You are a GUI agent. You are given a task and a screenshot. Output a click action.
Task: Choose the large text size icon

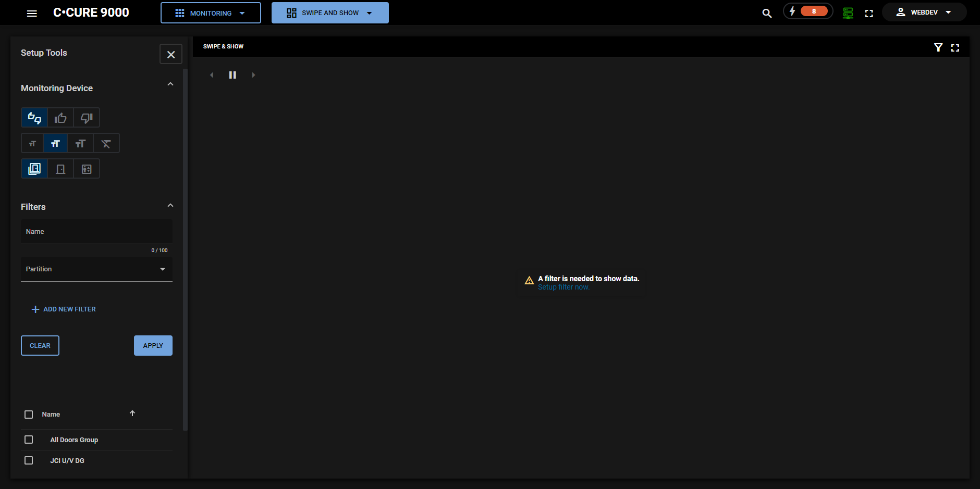[80, 143]
